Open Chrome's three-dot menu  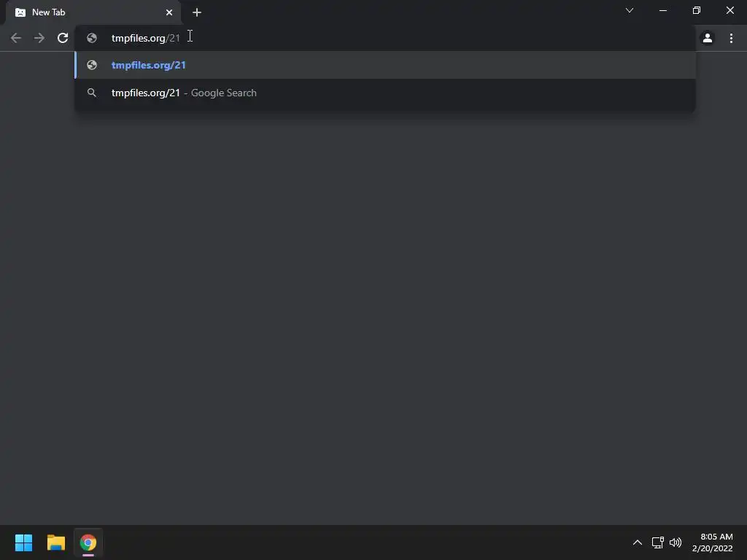pyautogui.click(x=731, y=38)
